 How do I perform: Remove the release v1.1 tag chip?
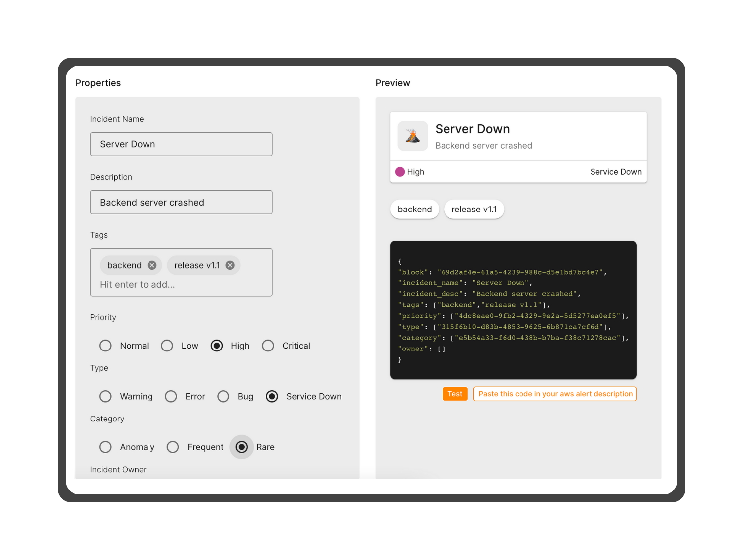(230, 265)
